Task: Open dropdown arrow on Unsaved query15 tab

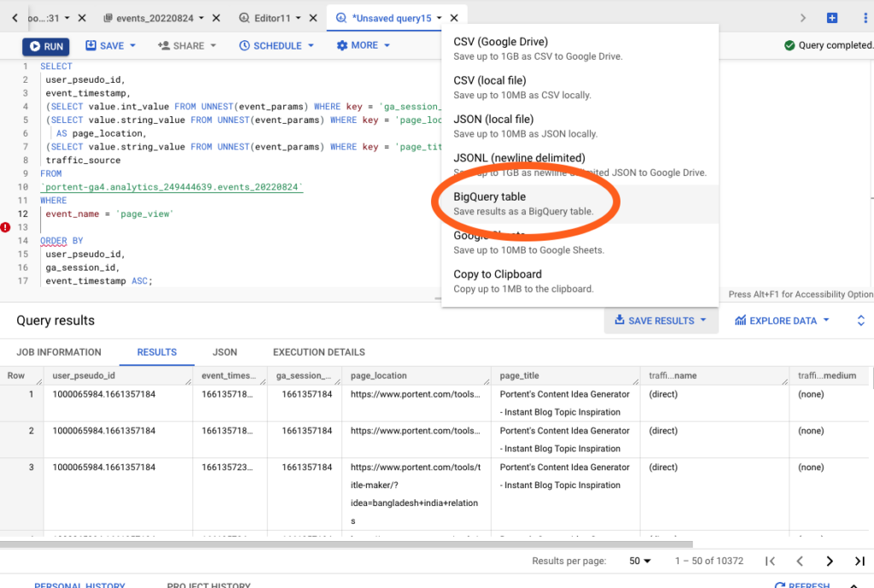Action: 440,18
